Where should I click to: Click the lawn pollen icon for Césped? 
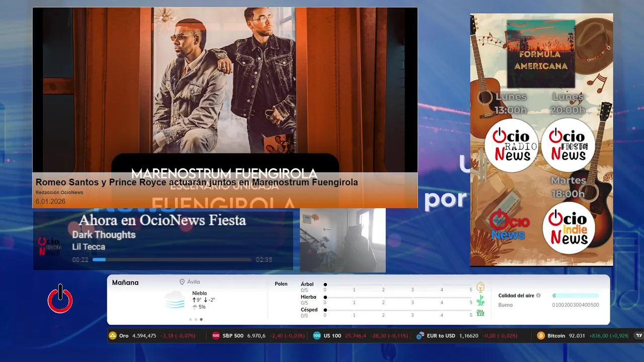(480, 313)
